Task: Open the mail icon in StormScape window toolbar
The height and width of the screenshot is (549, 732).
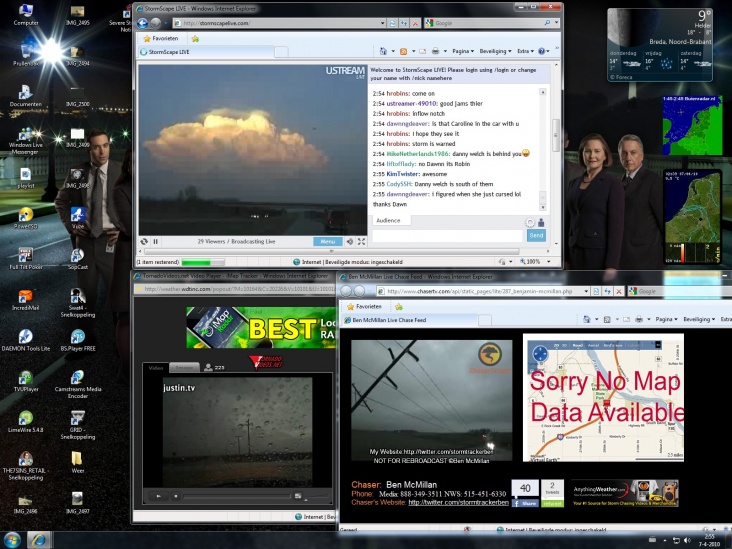Action: (x=422, y=51)
